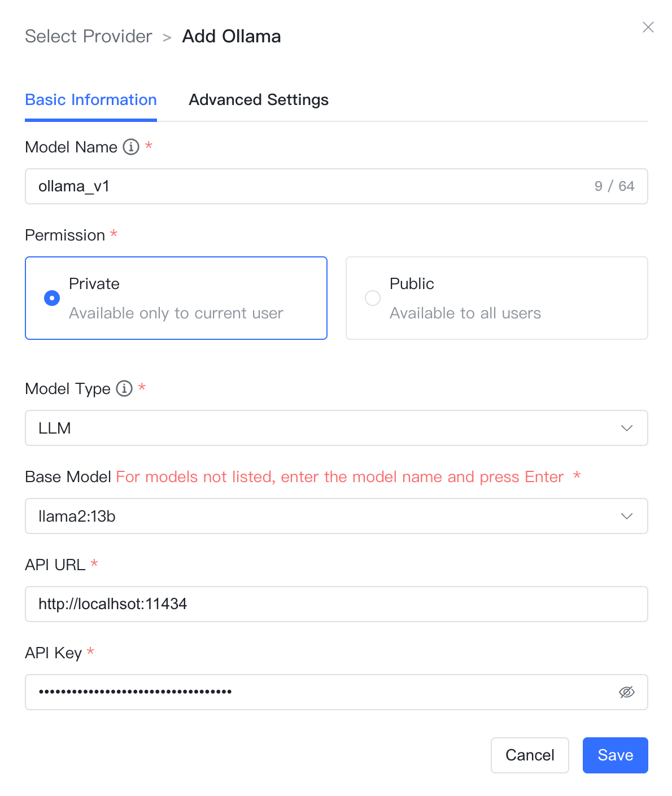Click the Model Type info icon
The width and height of the screenshot is (672, 796).
tap(124, 388)
